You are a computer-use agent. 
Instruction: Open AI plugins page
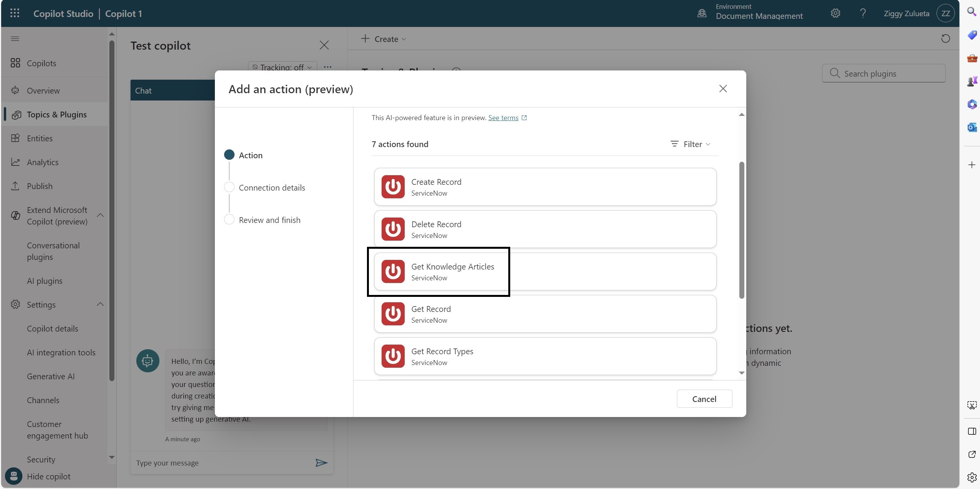click(45, 281)
